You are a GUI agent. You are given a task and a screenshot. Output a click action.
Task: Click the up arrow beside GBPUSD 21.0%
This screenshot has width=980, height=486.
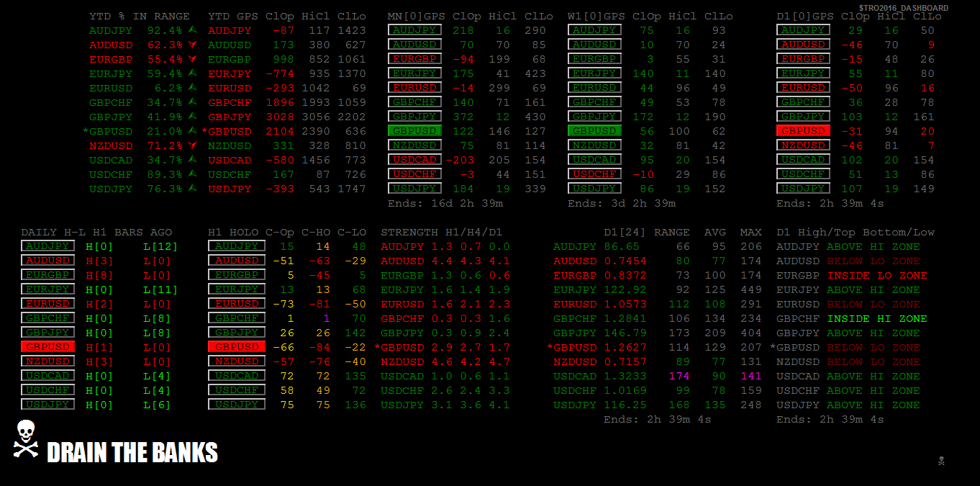(x=192, y=131)
